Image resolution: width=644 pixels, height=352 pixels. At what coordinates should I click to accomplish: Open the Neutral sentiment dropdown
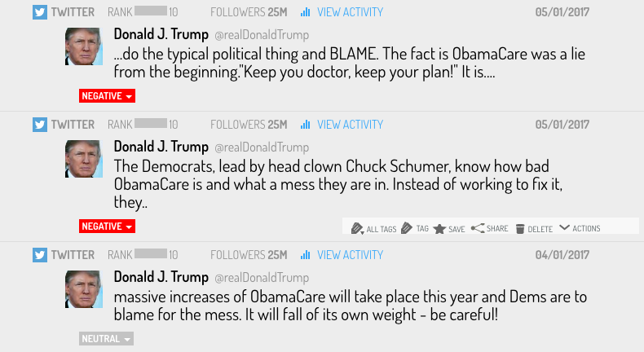(106, 339)
